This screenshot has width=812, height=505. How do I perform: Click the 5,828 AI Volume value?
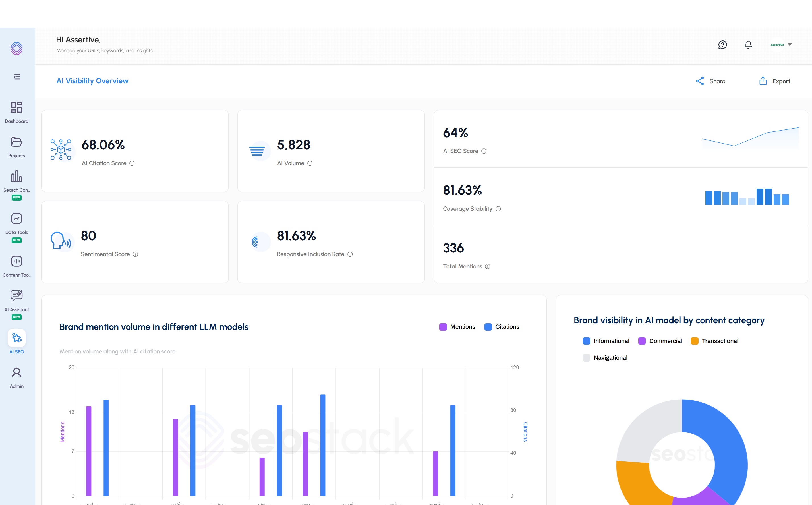click(294, 145)
